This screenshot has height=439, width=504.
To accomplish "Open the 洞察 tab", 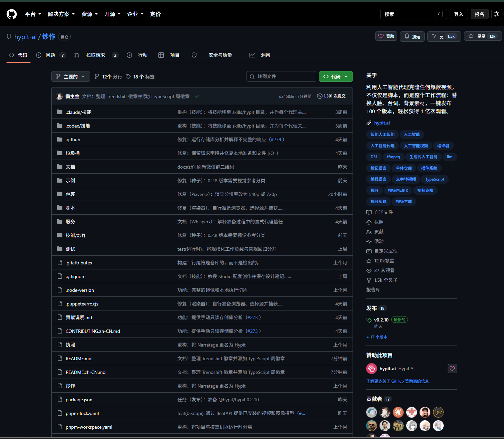I will tap(260, 55).
